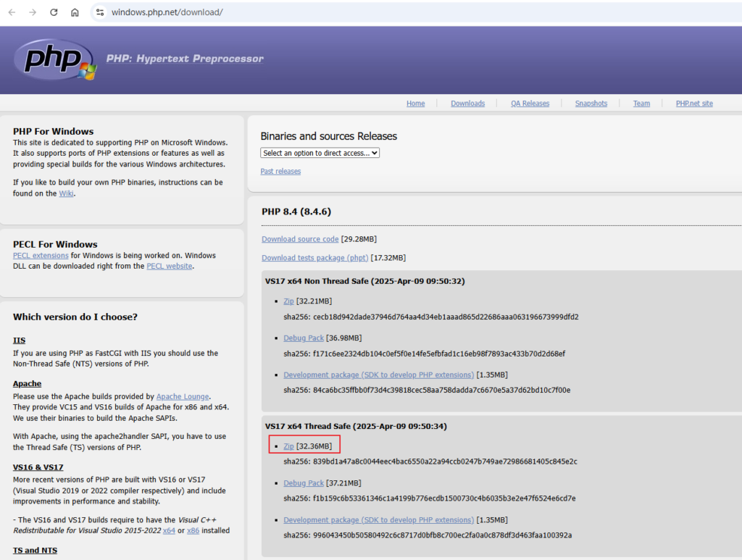Click the 'TS and NTS' subheading
Viewport: 742px width, 560px height.
[35, 550]
